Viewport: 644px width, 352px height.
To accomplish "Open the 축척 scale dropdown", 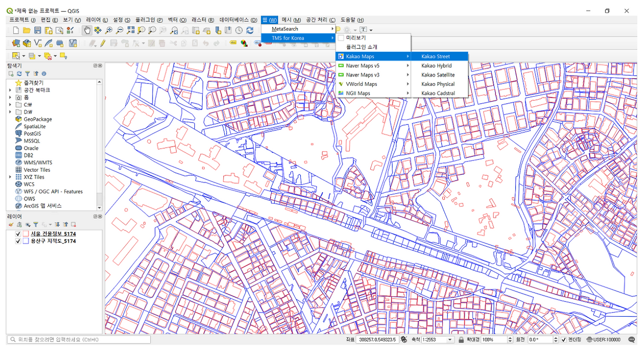I will click(x=450, y=340).
